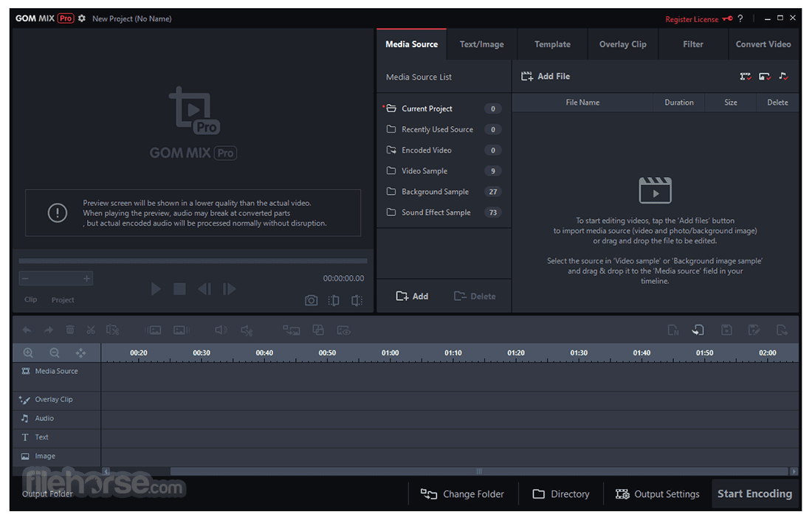
Task: Open the Media Source tab
Action: point(412,44)
